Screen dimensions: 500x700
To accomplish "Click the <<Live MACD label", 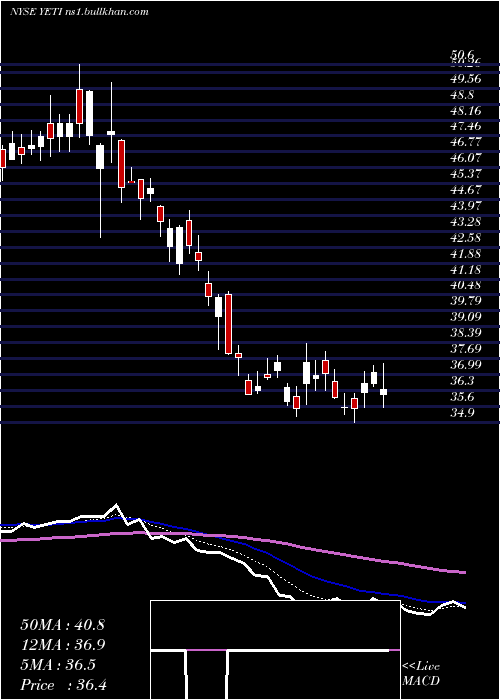I will coord(421,674).
